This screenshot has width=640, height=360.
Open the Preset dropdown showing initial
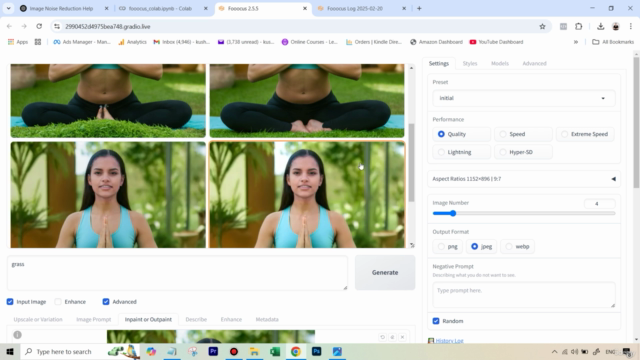524,98
